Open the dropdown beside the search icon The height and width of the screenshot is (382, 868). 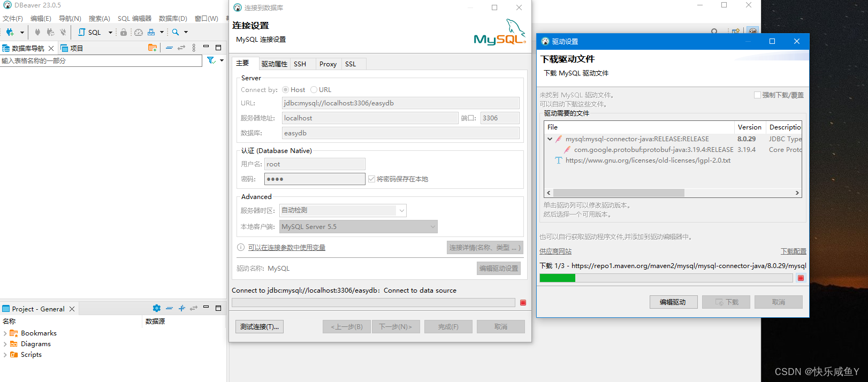click(x=186, y=33)
